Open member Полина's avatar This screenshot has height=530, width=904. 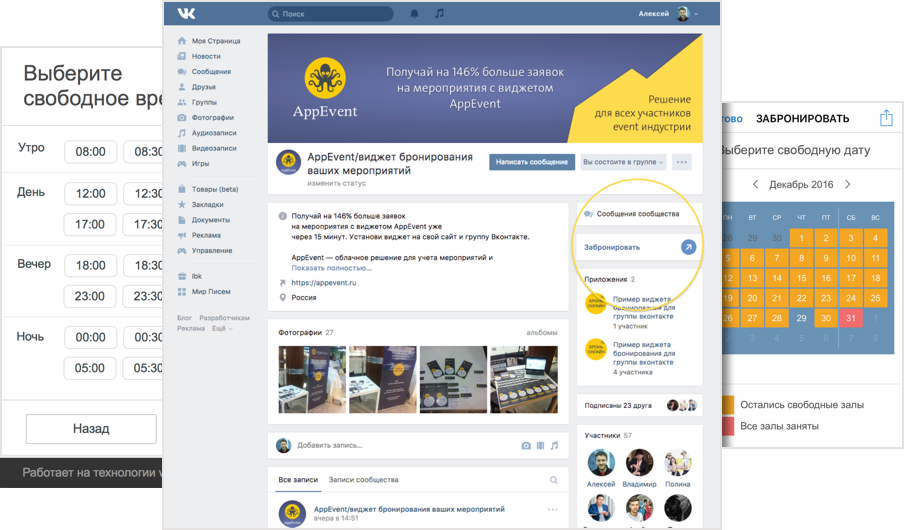coord(677,463)
